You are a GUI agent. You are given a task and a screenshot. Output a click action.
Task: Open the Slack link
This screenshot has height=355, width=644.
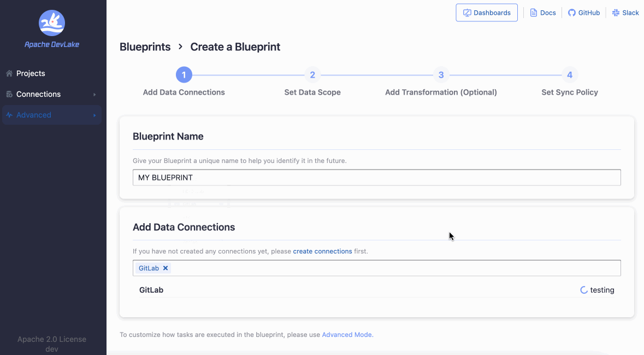[625, 13]
